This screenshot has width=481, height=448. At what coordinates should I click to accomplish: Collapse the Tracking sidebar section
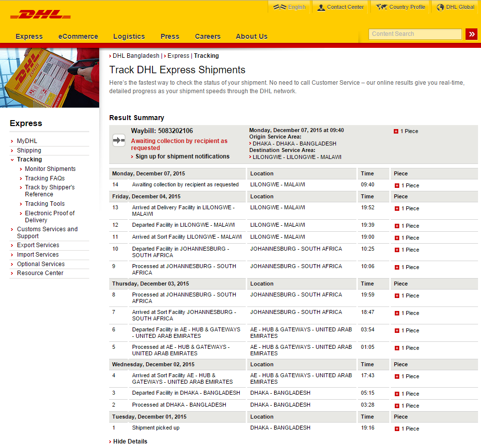coord(29,159)
